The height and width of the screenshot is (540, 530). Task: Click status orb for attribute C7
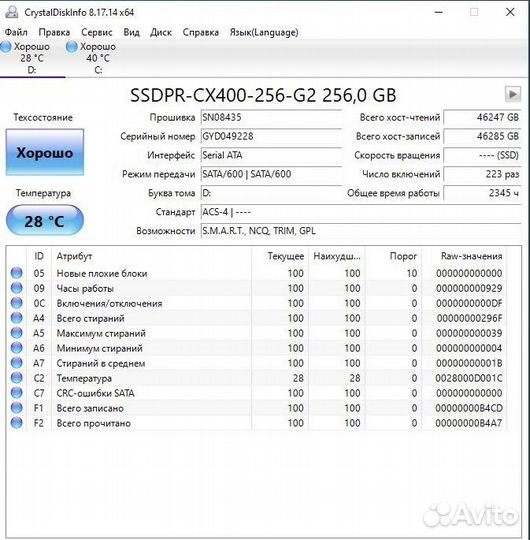(x=17, y=393)
